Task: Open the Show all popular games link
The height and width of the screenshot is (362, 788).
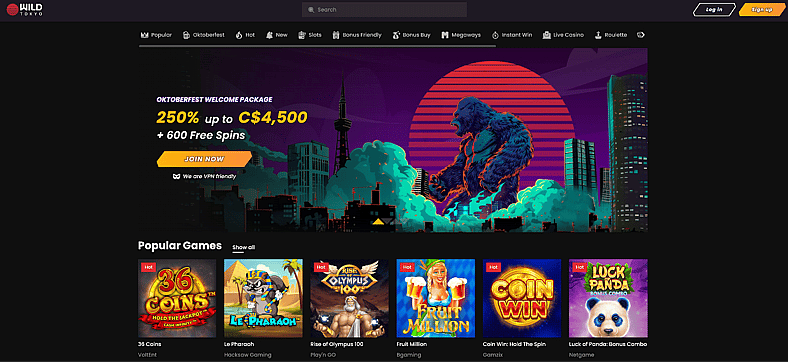Action: 244,247
